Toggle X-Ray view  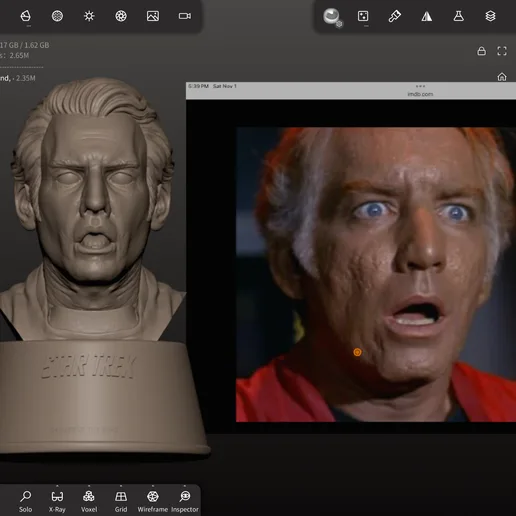tap(57, 501)
